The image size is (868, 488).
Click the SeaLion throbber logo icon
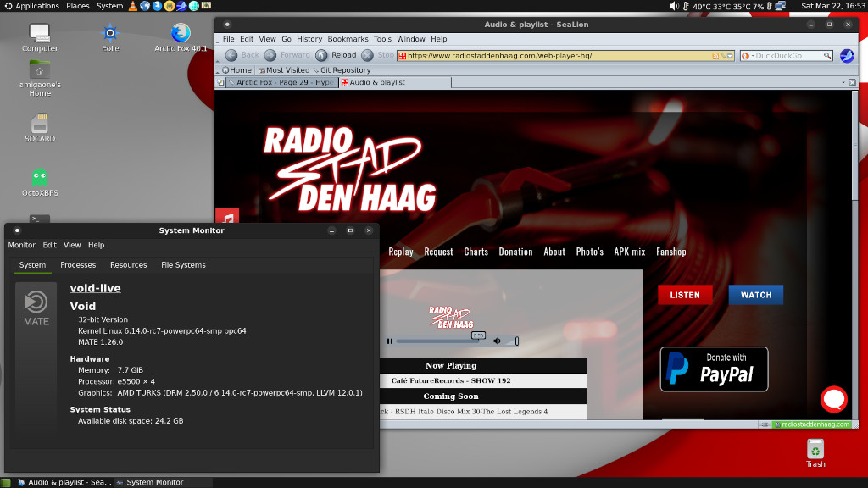coord(847,56)
